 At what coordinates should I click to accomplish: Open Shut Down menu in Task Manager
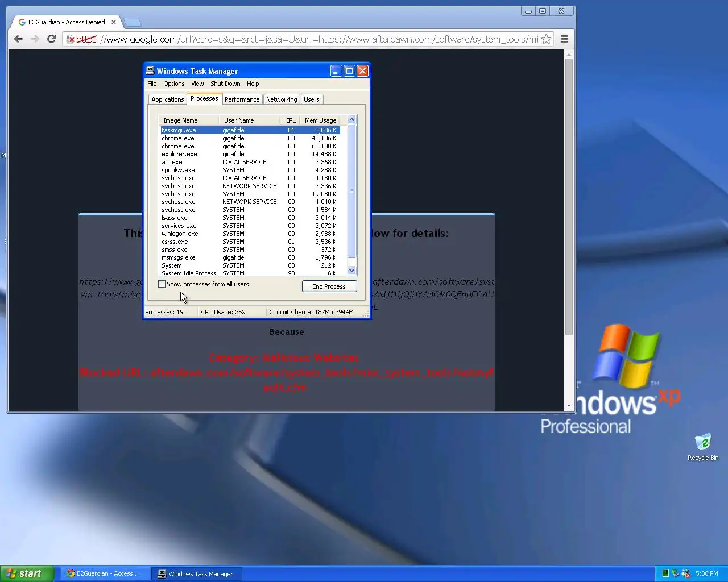tap(225, 84)
